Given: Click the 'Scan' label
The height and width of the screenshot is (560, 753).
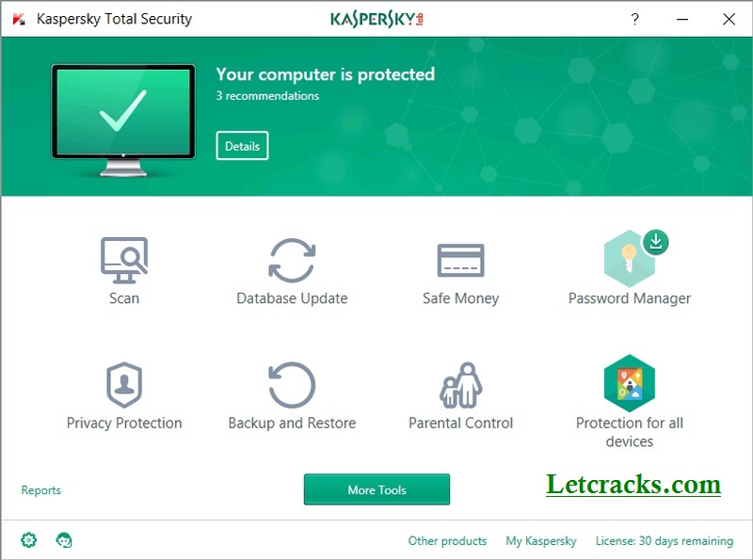Looking at the screenshot, I should [124, 298].
